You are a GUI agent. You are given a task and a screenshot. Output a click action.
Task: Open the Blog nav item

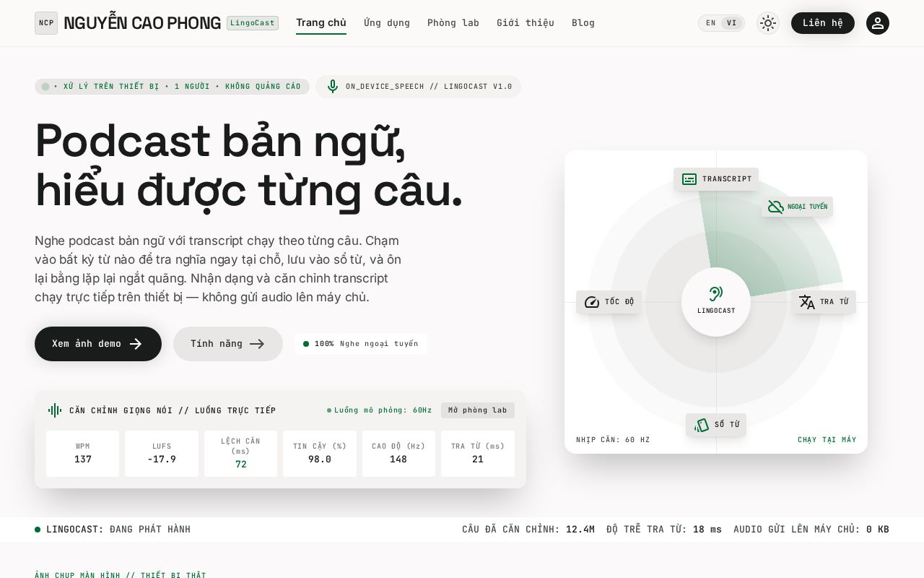pyautogui.click(x=583, y=23)
